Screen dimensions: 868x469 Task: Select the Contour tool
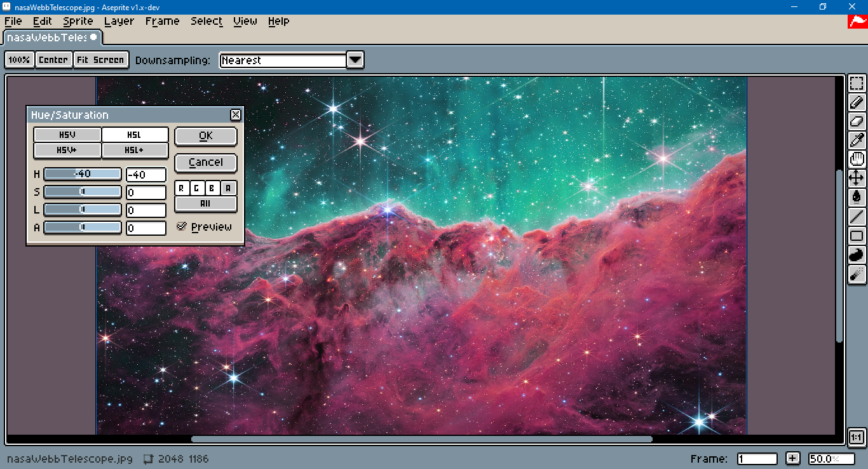(857, 255)
